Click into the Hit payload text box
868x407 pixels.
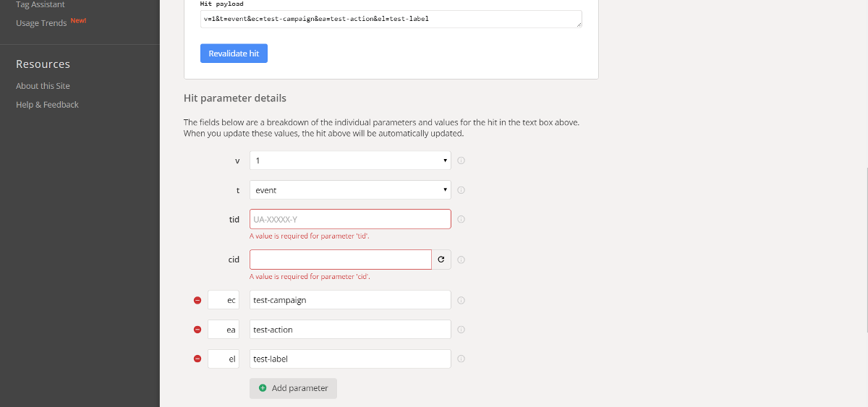391,20
